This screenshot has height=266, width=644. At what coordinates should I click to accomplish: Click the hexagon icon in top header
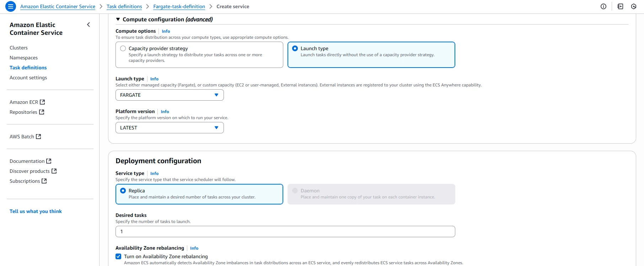point(634,6)
